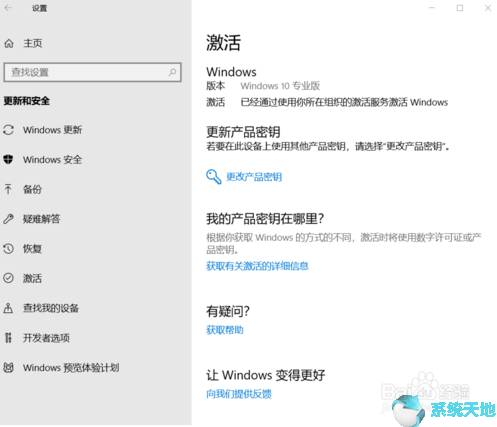This screenshot has height=427, width=497.
Task: Select the 疑难解答 wrench icon
Action: (8, 219)
